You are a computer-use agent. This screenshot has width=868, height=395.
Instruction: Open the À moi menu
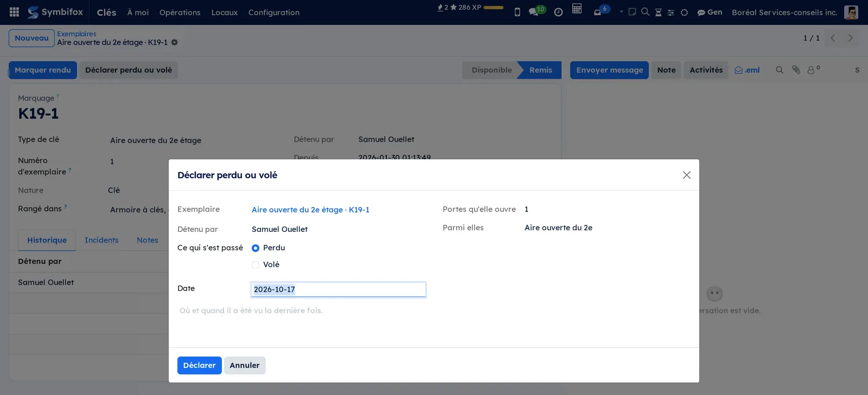tap(138, 12)
